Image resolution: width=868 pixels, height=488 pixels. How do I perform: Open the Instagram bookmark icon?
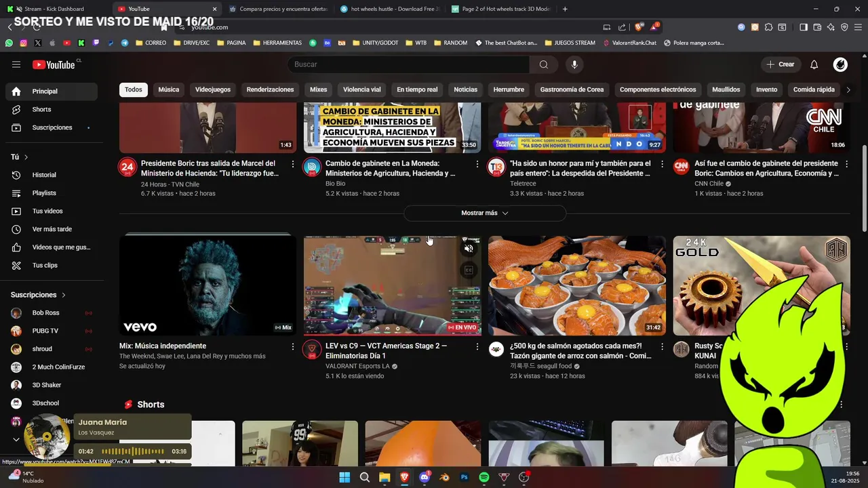[23, 43]
